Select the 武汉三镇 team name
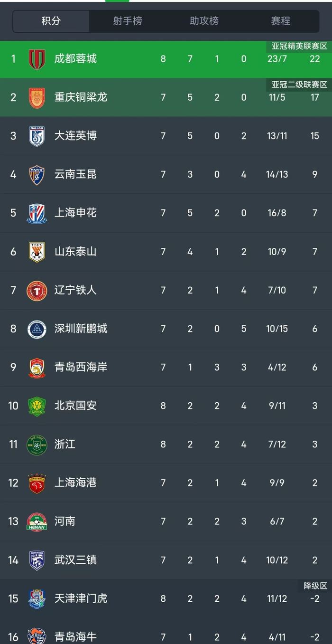 pyautogui.click(x=75, y=560)
